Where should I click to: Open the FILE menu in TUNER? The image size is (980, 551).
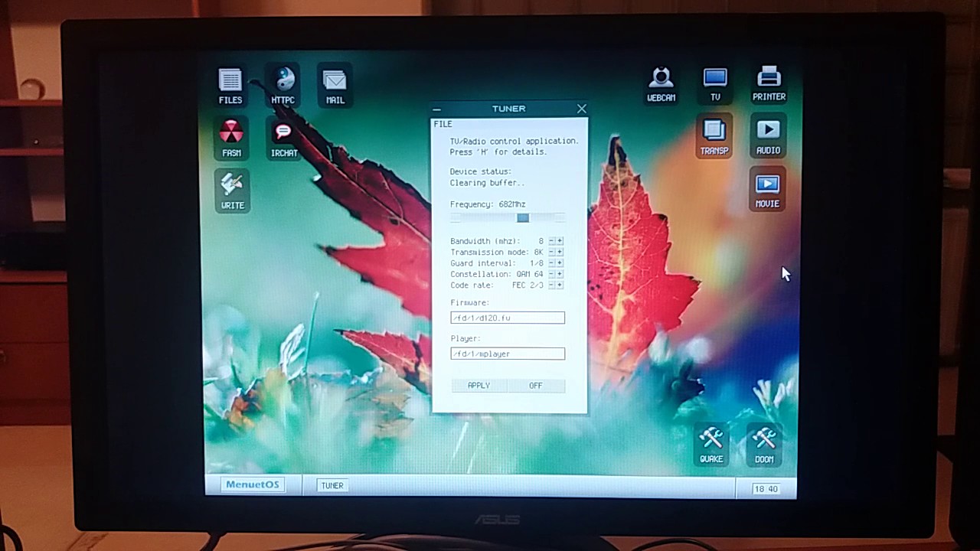click(x=443, y=123)
